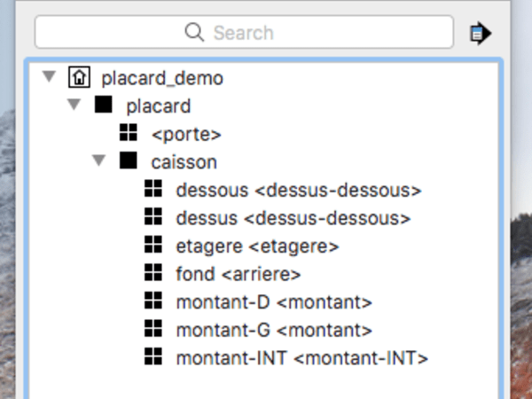Select the montant-G <montant> entry

click(x=274, y=330)
